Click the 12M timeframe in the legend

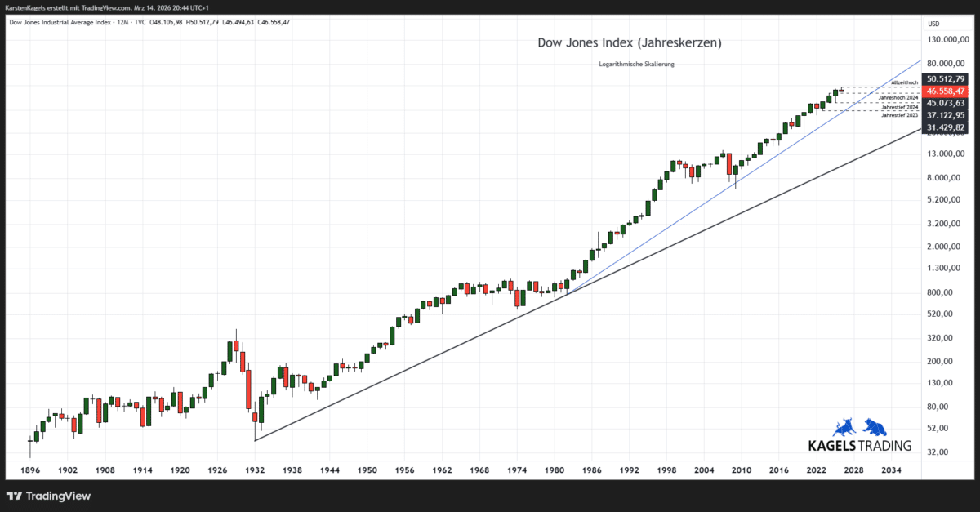122,23
